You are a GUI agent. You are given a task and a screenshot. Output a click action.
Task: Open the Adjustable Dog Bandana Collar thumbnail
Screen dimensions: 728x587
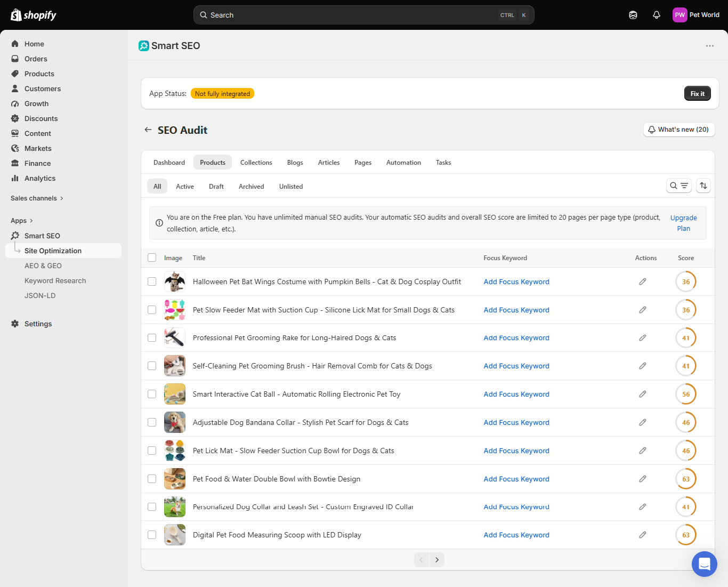[175, 422]
